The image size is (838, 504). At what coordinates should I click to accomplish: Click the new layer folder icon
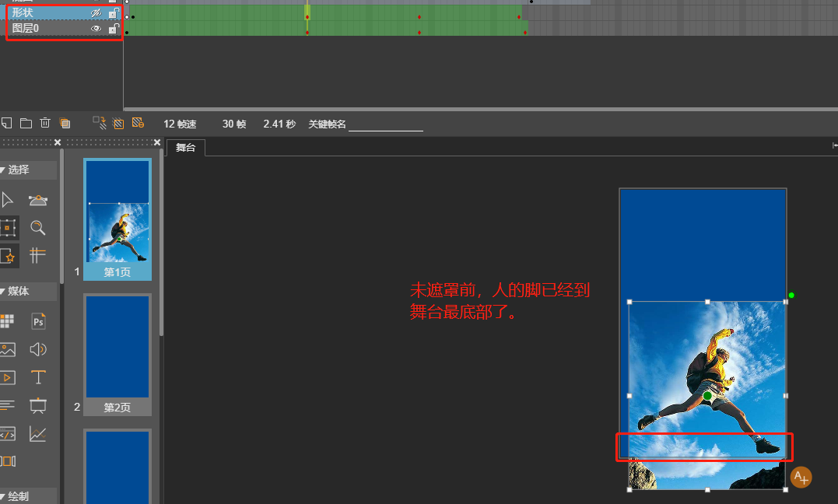click(x=26, y=124)
